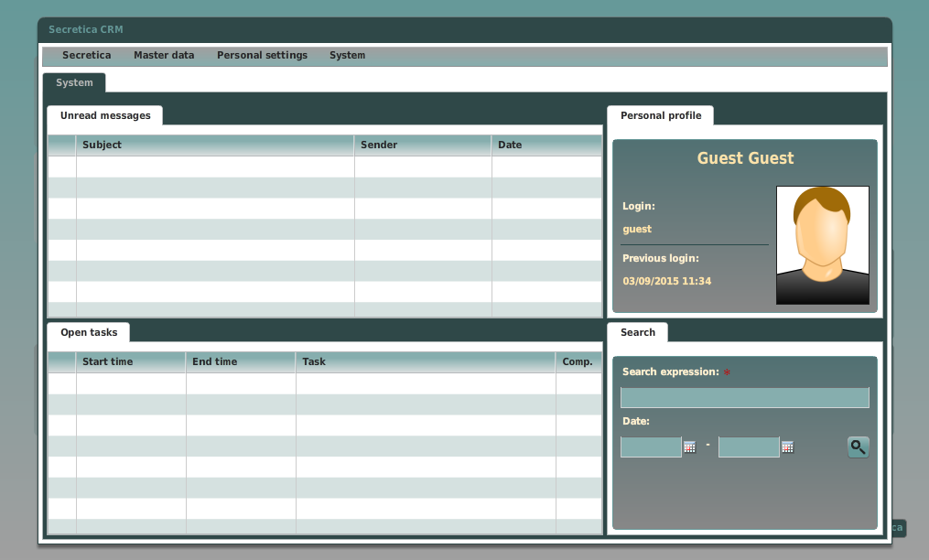Click the Search expression input field
929x560 pixels.
point(744,397)
